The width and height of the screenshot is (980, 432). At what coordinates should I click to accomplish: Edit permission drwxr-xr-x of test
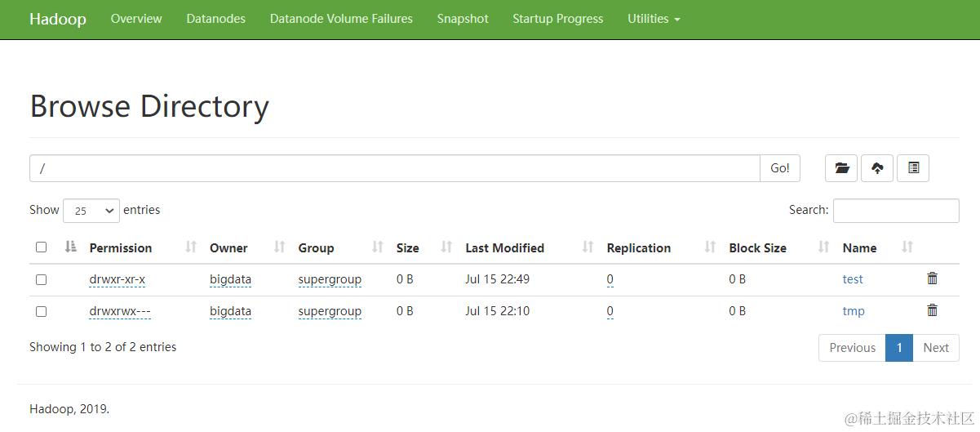coord(118,279)
